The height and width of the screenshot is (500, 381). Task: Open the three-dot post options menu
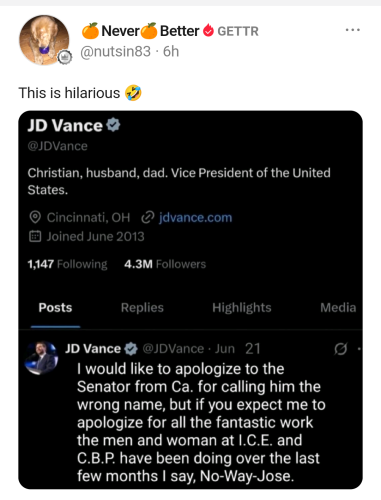click(353, 30)
